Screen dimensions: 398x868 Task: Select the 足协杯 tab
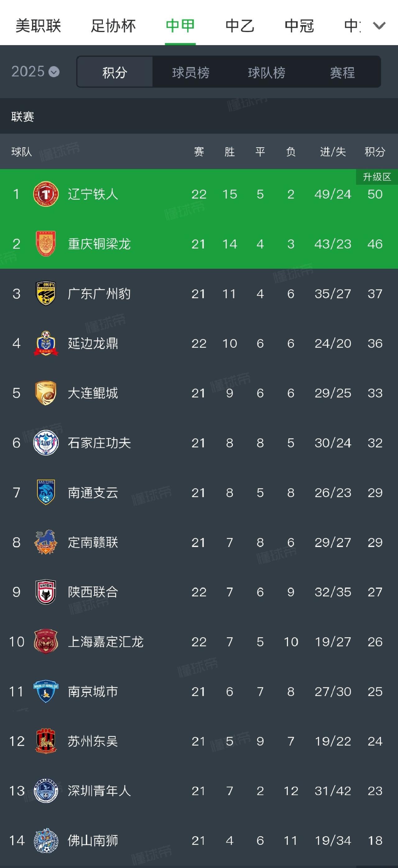[113, 25]
